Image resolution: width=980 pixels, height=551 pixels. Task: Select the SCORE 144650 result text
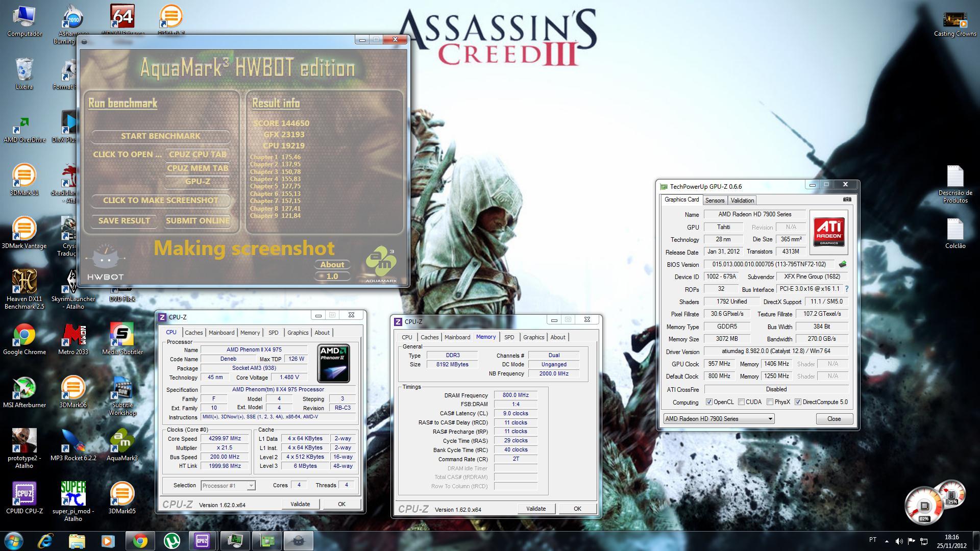click(x=281, y=123)
